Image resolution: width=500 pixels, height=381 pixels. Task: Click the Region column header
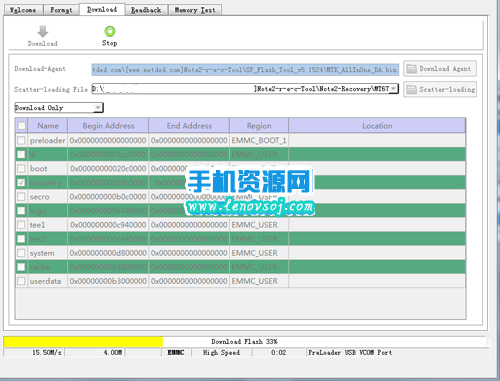tap(259, 126)
